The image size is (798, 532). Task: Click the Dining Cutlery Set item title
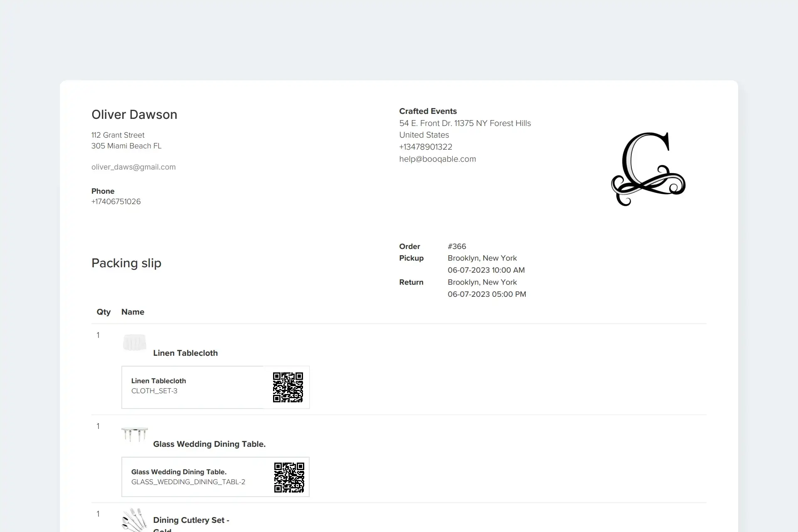(191, 520)
